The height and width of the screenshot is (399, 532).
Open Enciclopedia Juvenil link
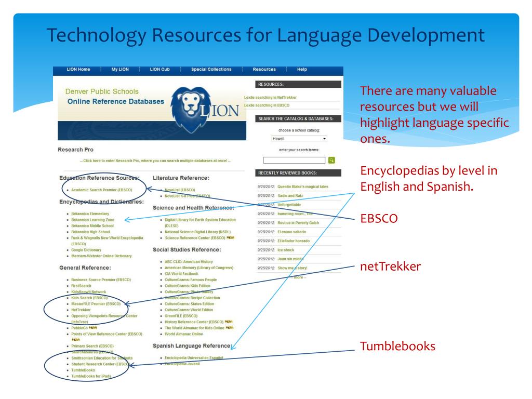(x=182, y=364)
